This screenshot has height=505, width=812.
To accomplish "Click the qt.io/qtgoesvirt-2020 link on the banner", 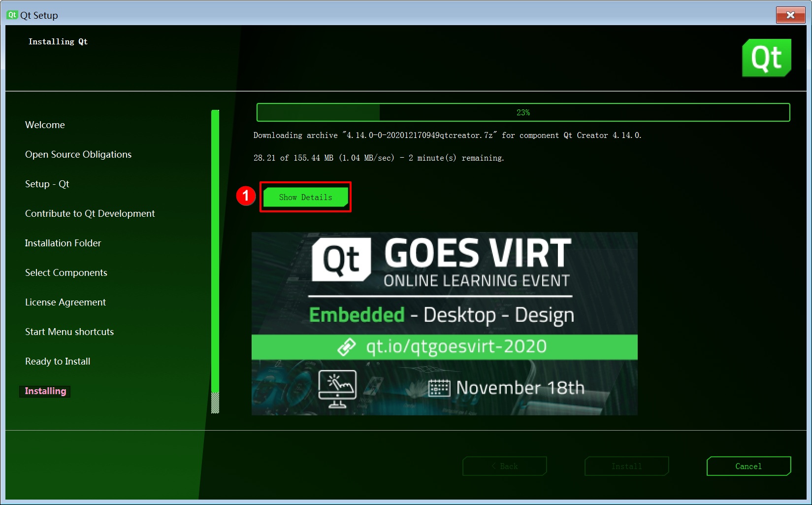I will [x=456, y=346].
